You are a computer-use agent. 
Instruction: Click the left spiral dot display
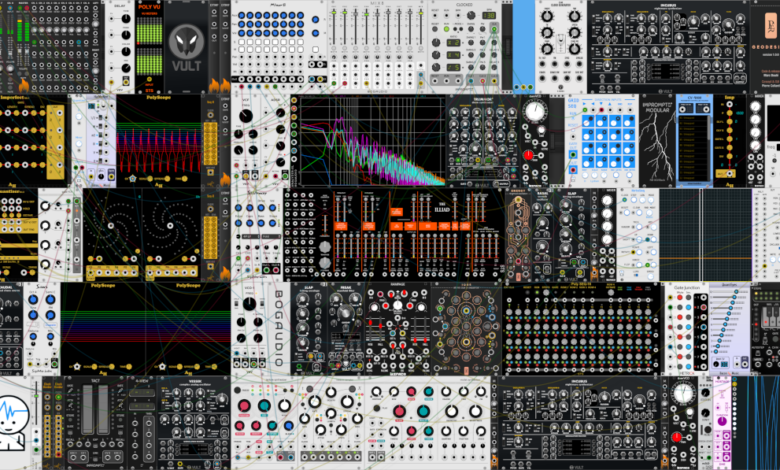pyautogui.click(x=112, y=225)
